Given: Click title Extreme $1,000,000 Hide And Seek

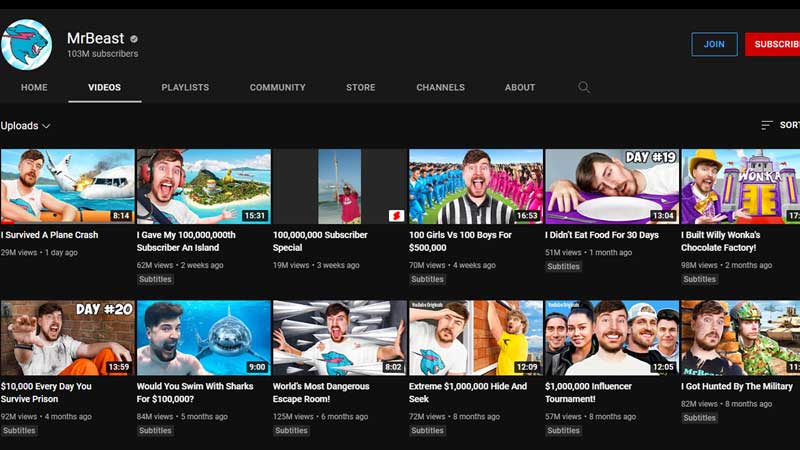Looking at the screenshot, I should [x=468, y=392].
